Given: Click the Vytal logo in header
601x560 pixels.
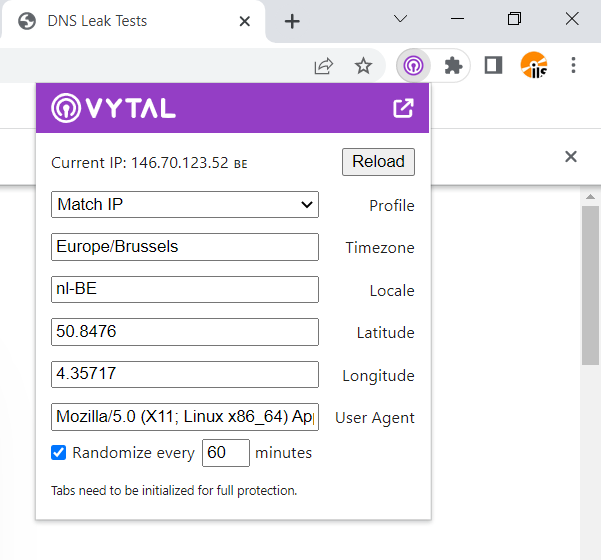Looking at the screenshot, I should pyautogui.click(x=113, y=108).
